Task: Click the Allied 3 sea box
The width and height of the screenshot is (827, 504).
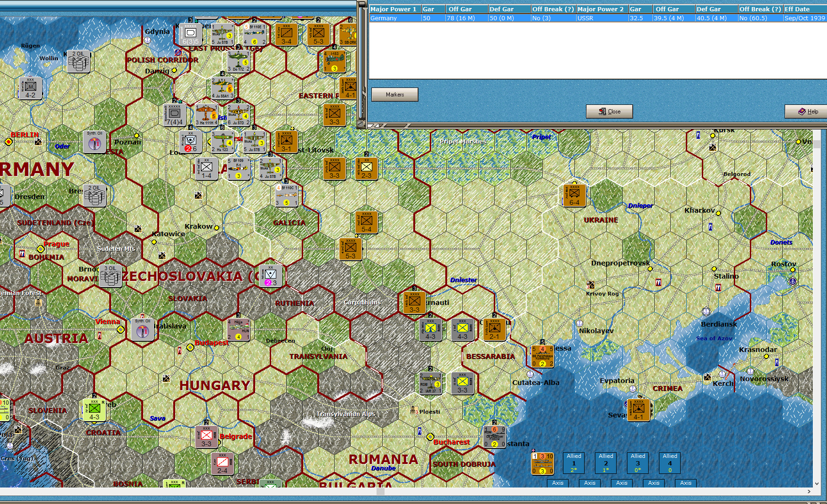Action: point(638,463)
